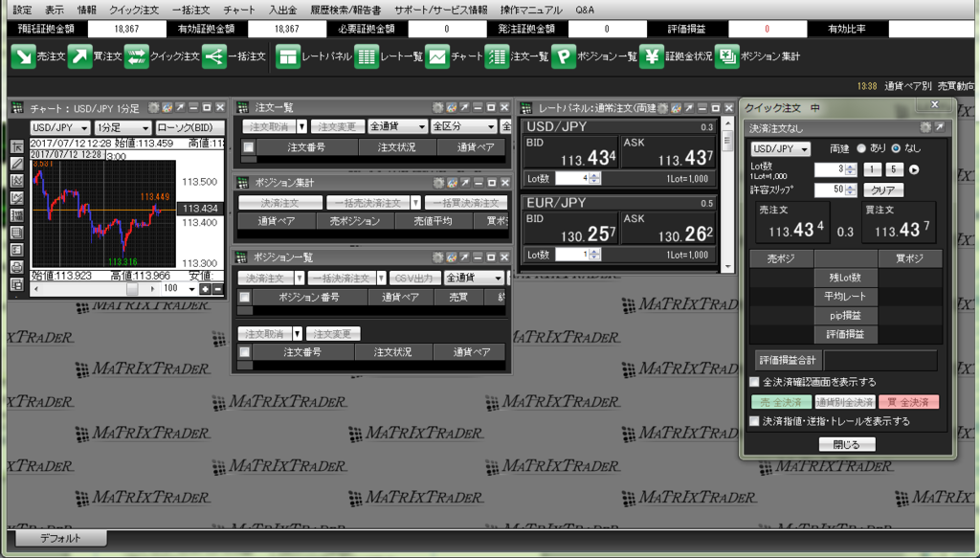Screen dimensions: 980x558
Task: Open ポジション一覧 toolbar icon with P
Action: click(564, 56)
